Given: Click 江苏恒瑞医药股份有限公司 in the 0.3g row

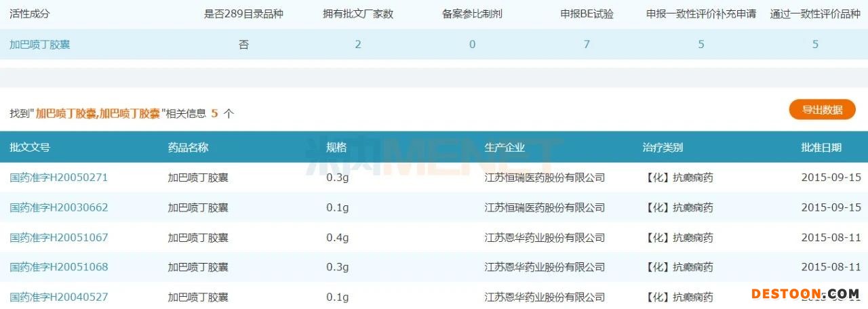Looking at the screenshot, I should [545, 178].
